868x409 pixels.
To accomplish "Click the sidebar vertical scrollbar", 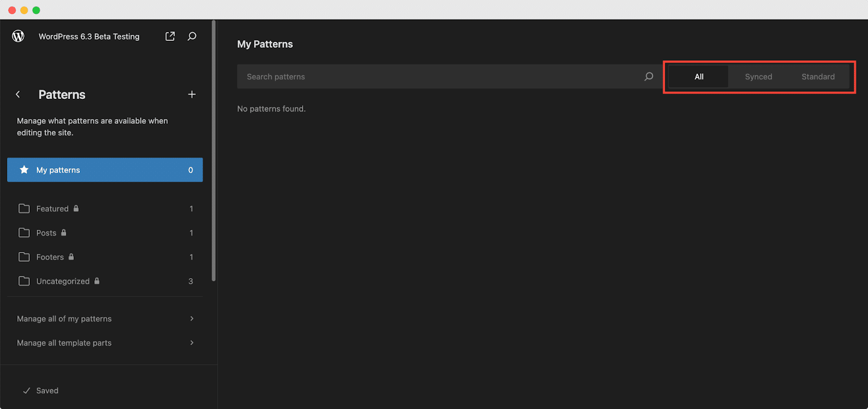I will tap(214, 151).
